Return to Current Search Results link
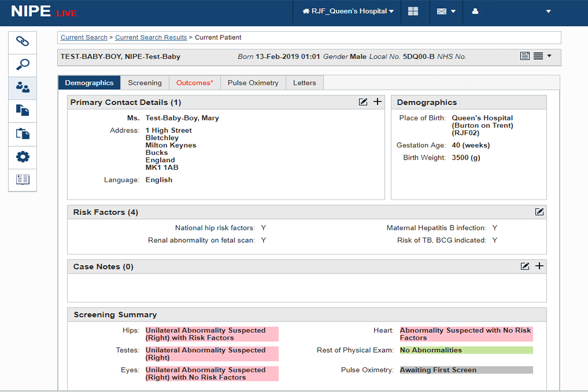The height and width of the screenshot is (392, 588). [x=151, y=38]
